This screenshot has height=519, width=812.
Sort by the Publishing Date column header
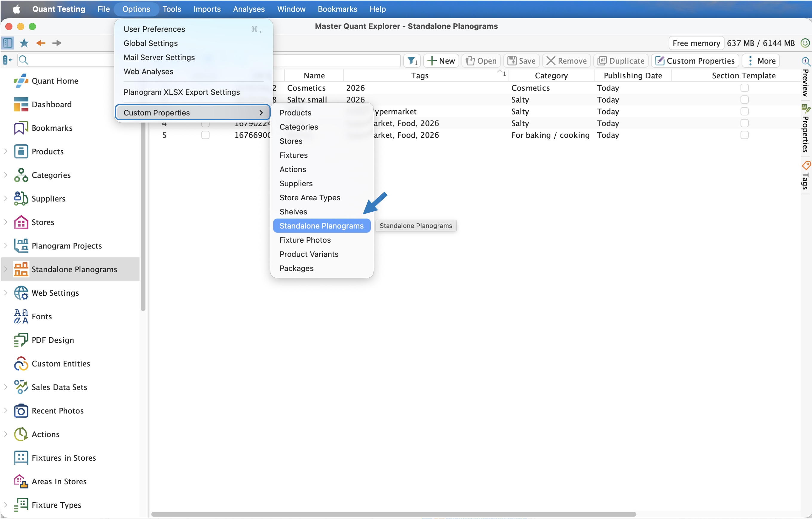[633, 76]
